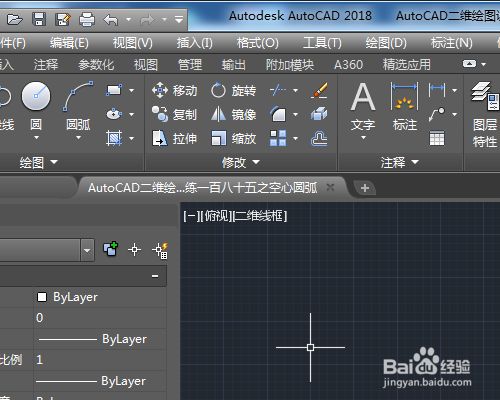The width and height of the screenshot is (500, 400).
Task: Click the Hatch pattern icon
Action: (114, 138)
